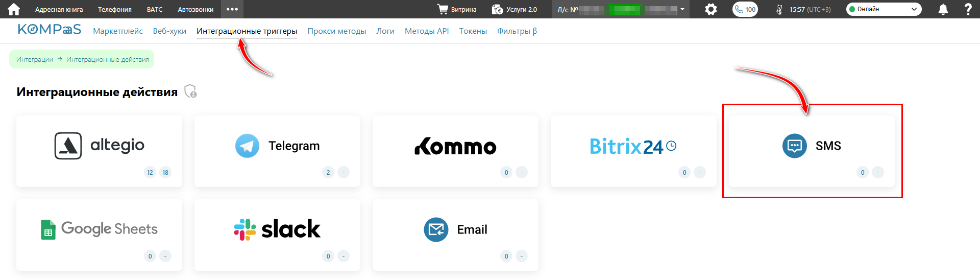Open the Google Sheets integration card

[99, 235]
